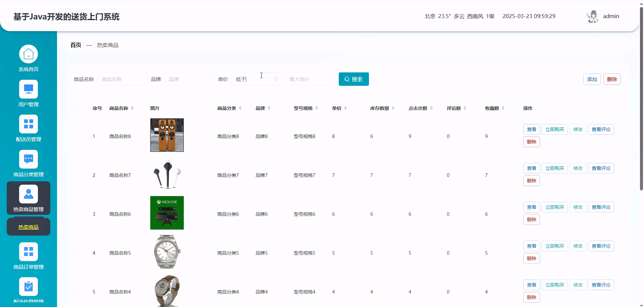Click the admin avatar image
The image size is (644, 307).
(593, 16)
